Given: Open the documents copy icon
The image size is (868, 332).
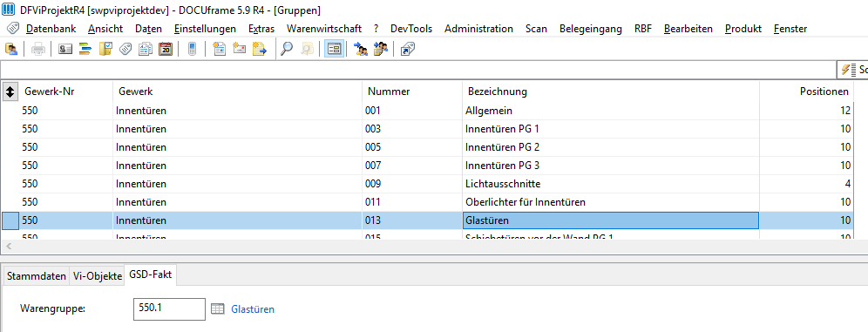Looking at the screenshot, I should click(x=145, y=50).
